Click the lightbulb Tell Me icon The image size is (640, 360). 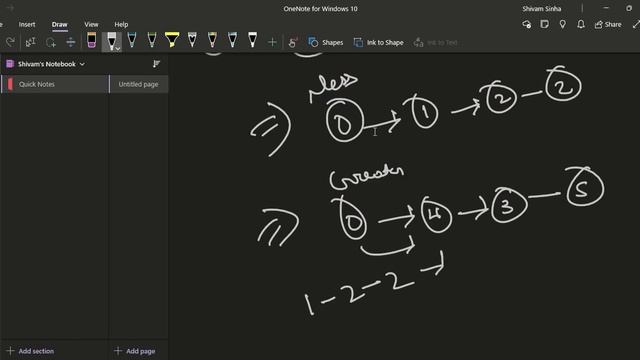tap(562, 24)
